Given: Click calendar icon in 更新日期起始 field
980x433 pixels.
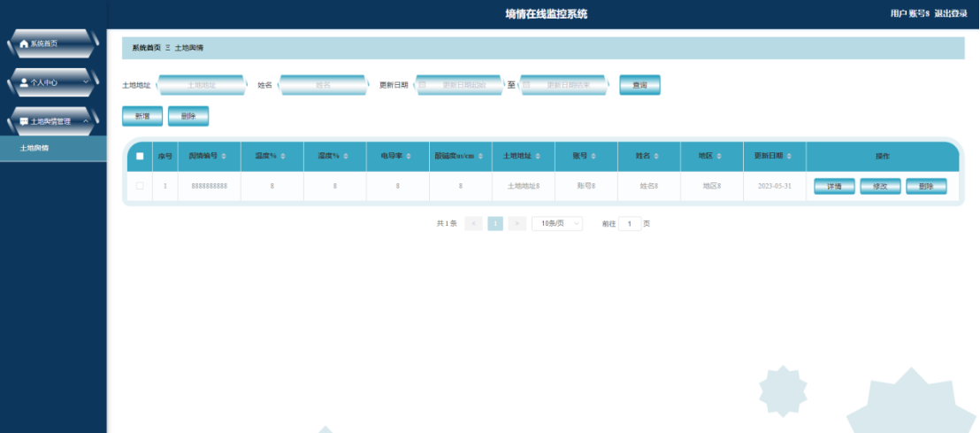Looking at the screenshot, I should pos(423,84).
